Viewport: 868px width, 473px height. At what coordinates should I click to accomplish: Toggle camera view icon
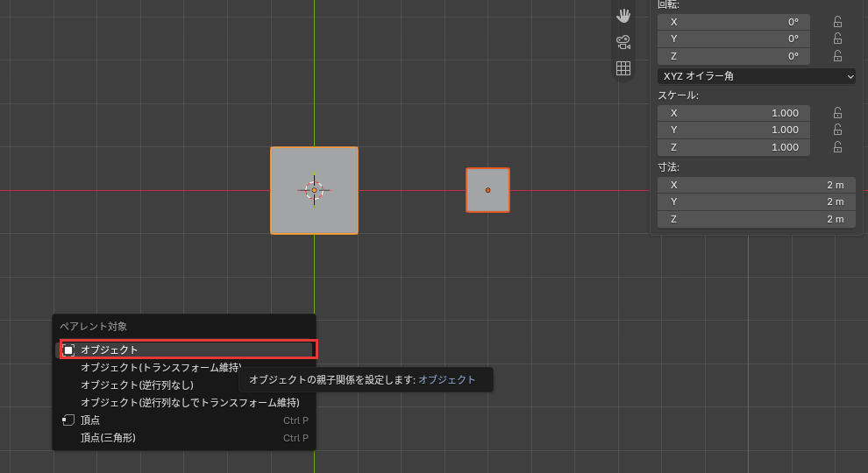click(623, 42)
